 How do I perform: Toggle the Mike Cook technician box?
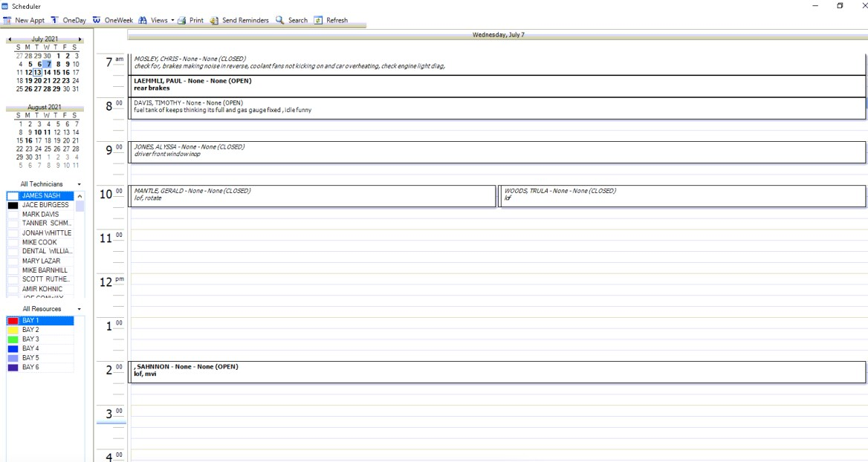(x=13, y=242)
